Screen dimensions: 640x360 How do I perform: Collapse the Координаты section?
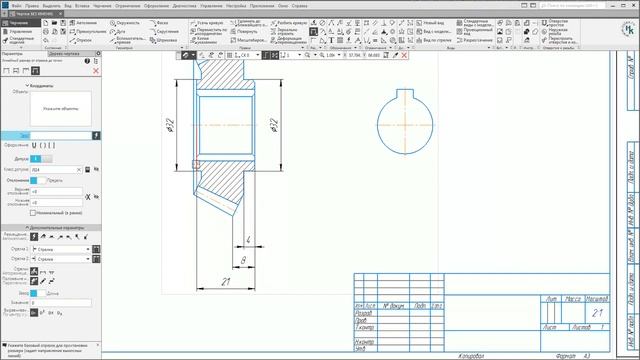point(40,86)
